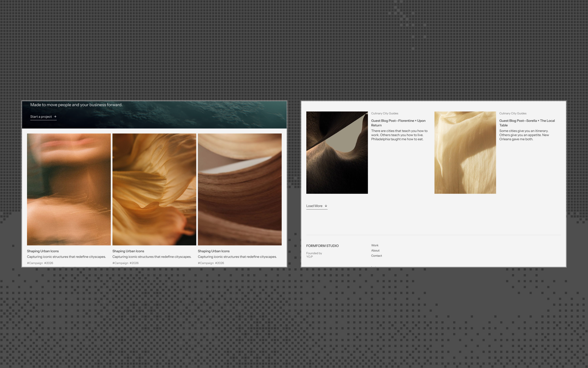
Task: Click the New Orleans gave me both excerpt
Action: [x=524, y=135]
